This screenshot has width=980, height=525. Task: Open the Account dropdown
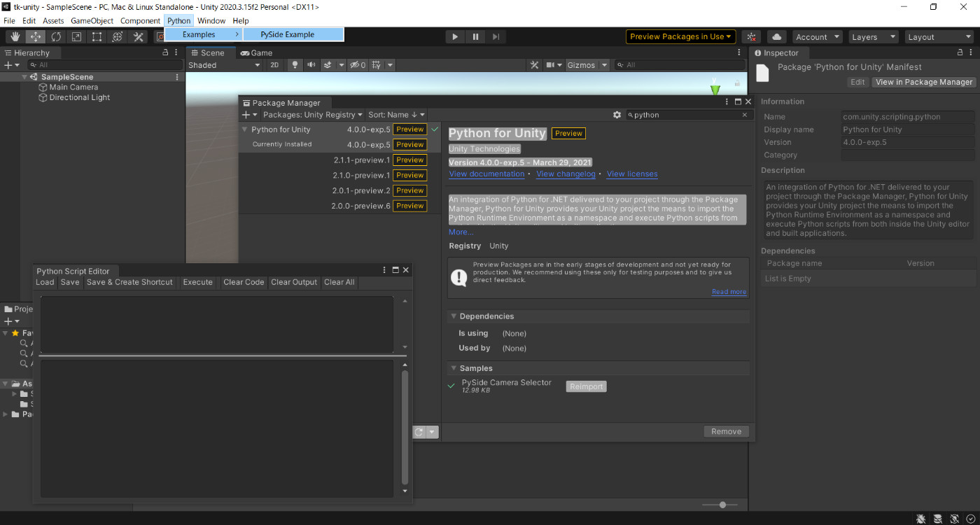coord(818,37)
